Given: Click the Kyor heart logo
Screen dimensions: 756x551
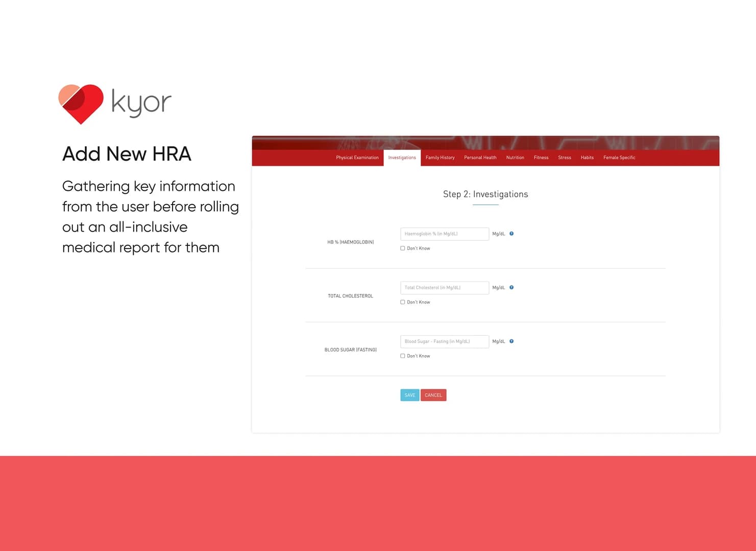Looking at the screenshot, I should [81, 104].
